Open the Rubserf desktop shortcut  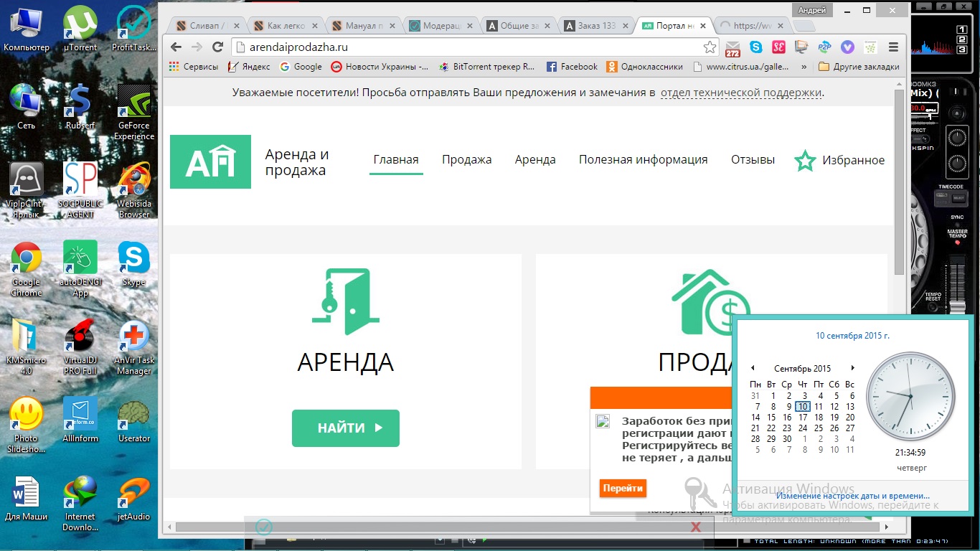point(80,106)
